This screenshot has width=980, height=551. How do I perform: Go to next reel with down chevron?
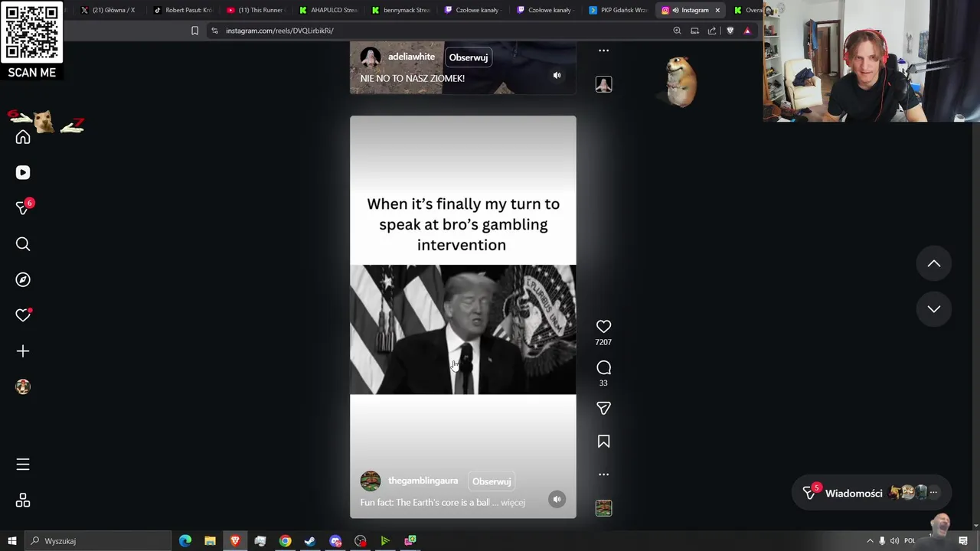(934, 309)
